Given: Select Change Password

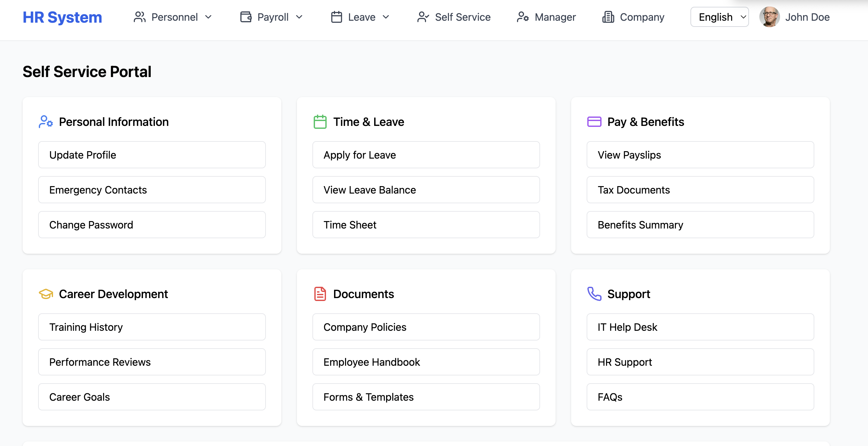Looking at the screenshot, I should [152, 225].
